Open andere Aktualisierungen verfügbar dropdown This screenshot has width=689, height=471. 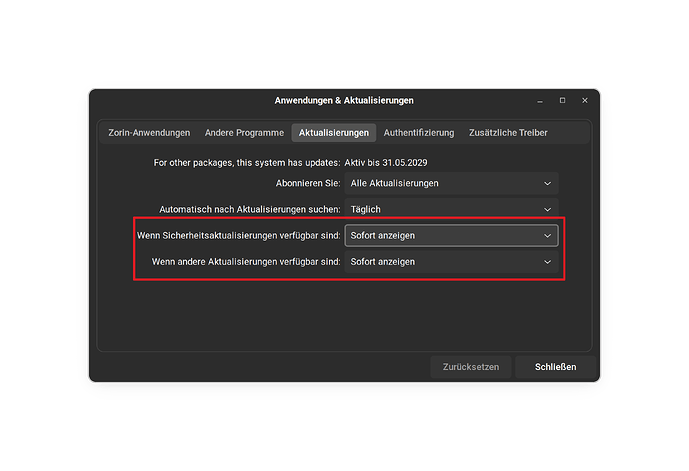click(x=451, y=262)
